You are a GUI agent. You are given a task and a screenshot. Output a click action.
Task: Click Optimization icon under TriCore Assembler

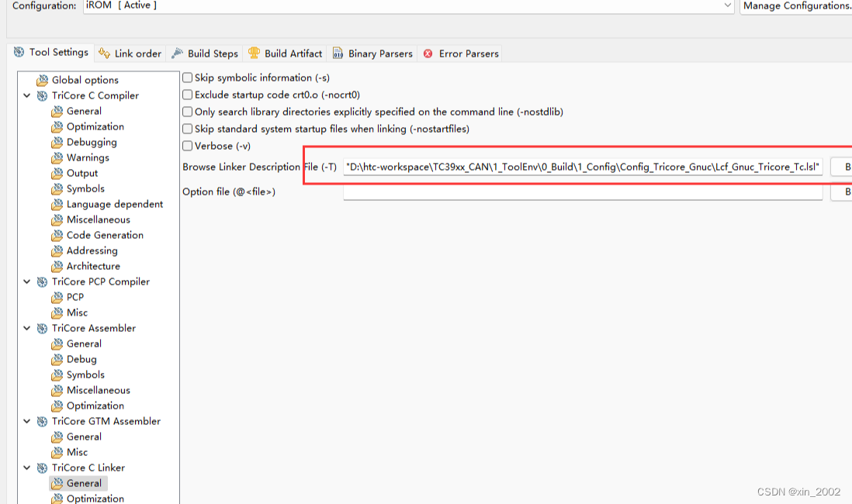pos(57,406)
